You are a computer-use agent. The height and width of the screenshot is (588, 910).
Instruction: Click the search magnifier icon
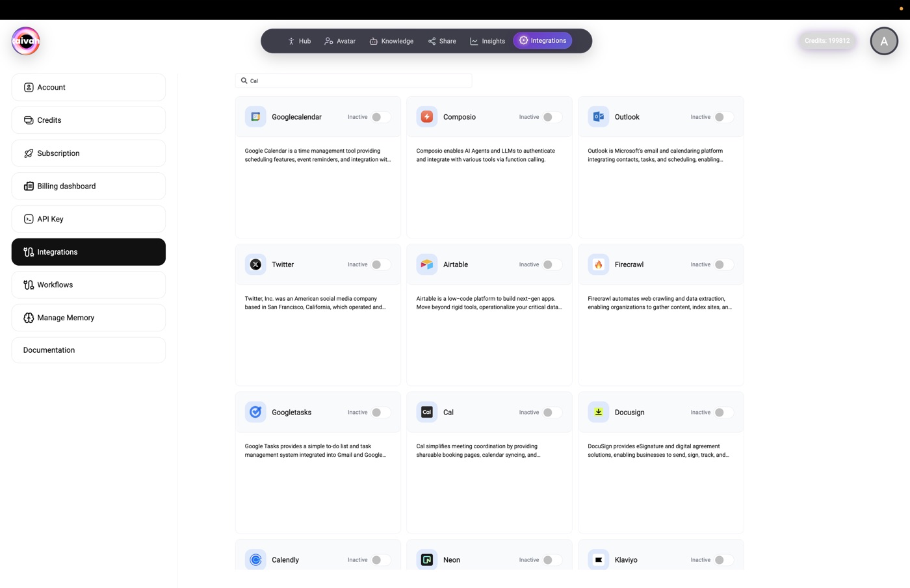pos(244,81)
